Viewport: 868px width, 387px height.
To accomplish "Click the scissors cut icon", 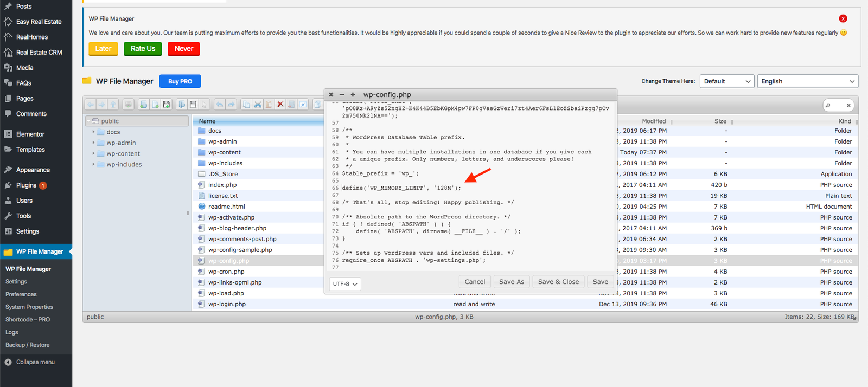I will point(258,104).
